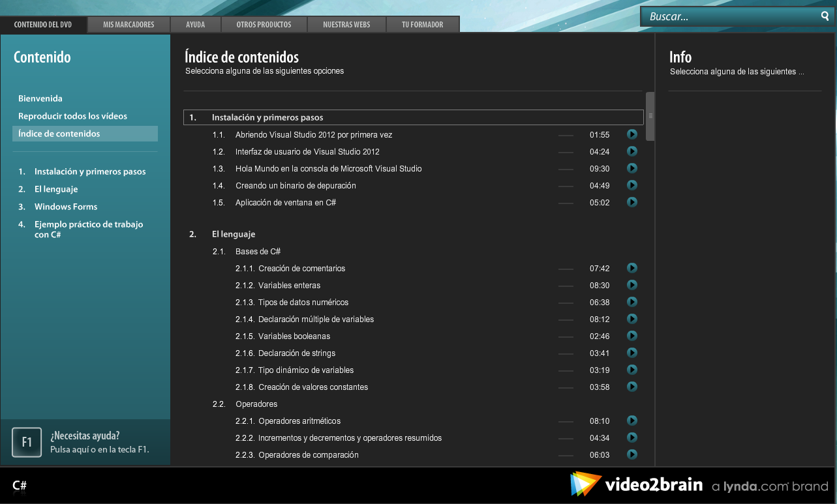837x504 pixels.
Task: Play video 2.1.8 Creación de valores constantes
Action: pyautogui.click(x=632, y=387)
